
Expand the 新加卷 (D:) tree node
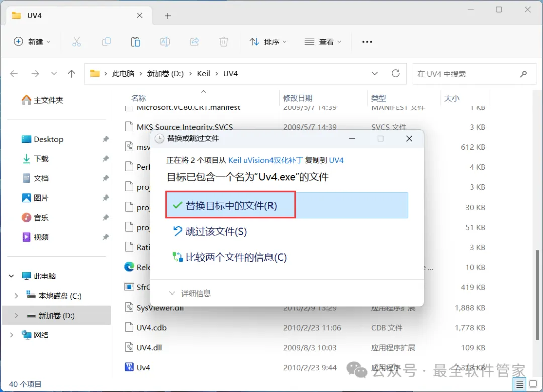(x=16, y=316)
